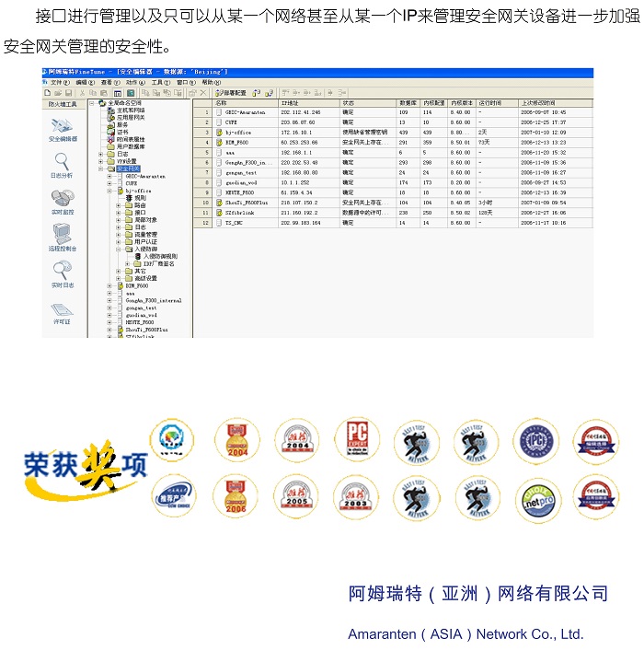Click the red X delete toolbar icon
The image size is (644, 650).
[203, 93]
